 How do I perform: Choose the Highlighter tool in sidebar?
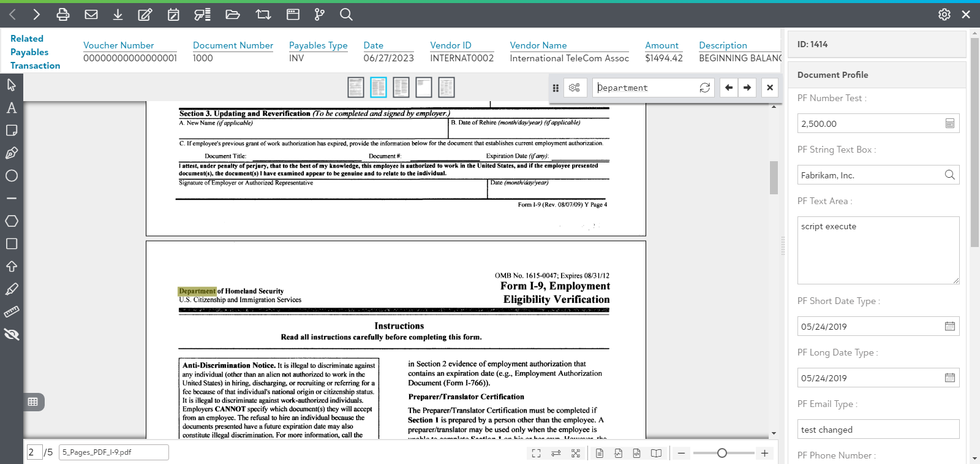11,289
